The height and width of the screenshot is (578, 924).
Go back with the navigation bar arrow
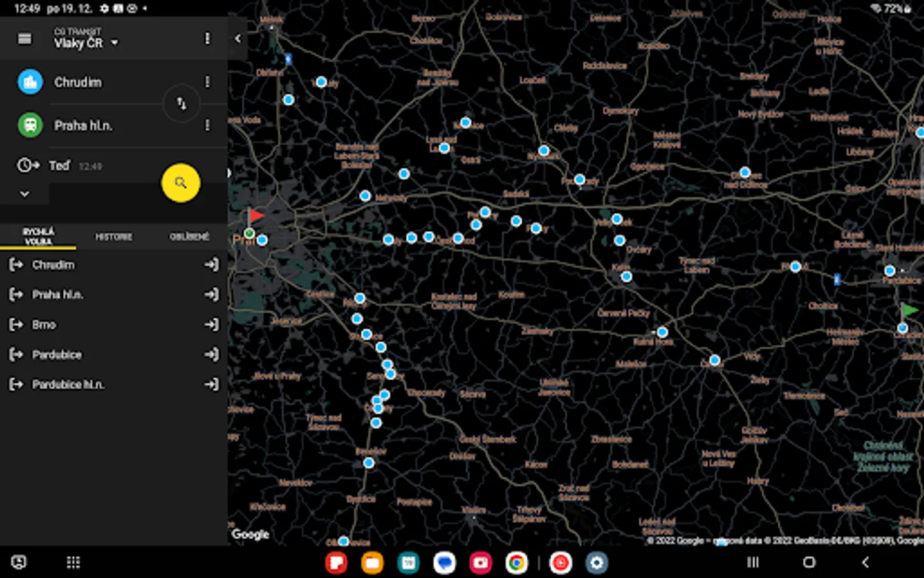(x=865, y=563)
